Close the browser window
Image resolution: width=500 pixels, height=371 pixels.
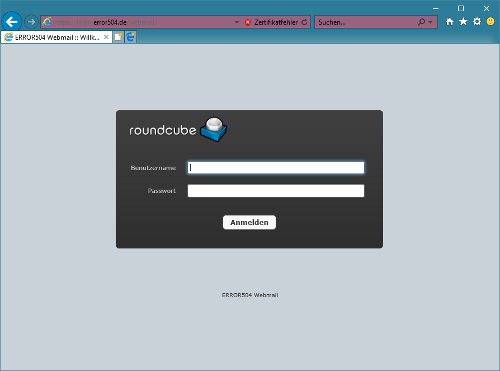point(486,8)
